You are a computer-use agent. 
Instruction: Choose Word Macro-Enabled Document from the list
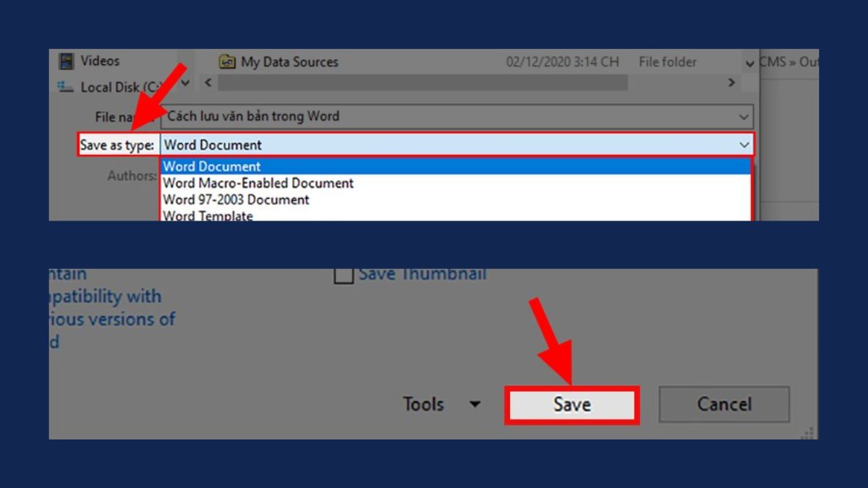pos(258,183)
